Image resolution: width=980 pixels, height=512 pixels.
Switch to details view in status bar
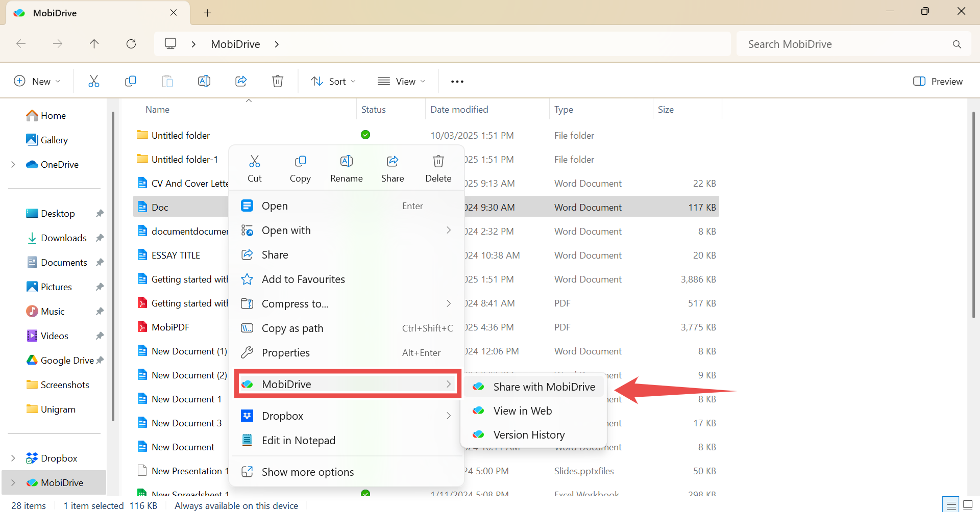pos(951,505)
